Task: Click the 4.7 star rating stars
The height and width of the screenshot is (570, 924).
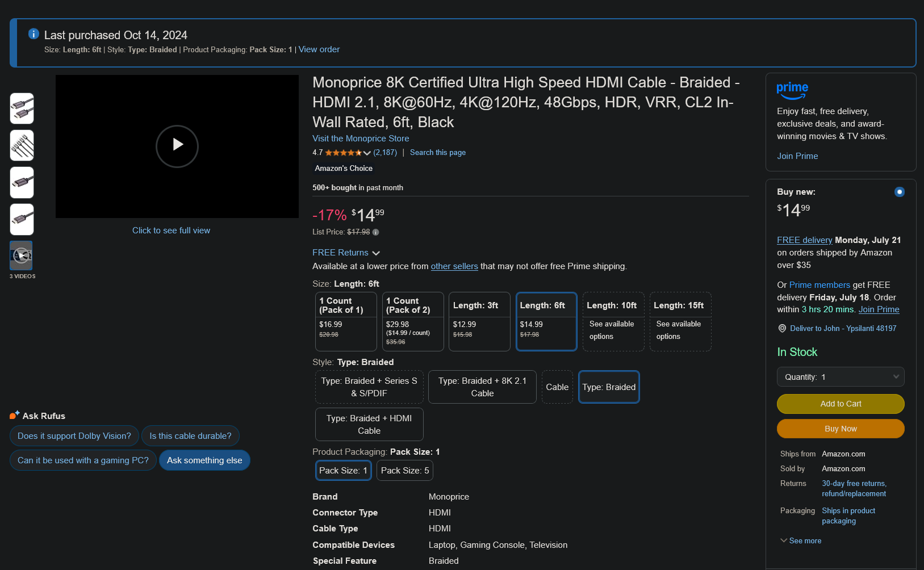Action: click(343, 153)
